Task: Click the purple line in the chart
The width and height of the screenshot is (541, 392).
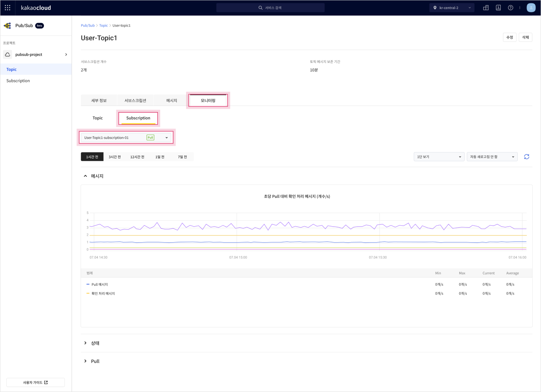Action: pos(308,226)
